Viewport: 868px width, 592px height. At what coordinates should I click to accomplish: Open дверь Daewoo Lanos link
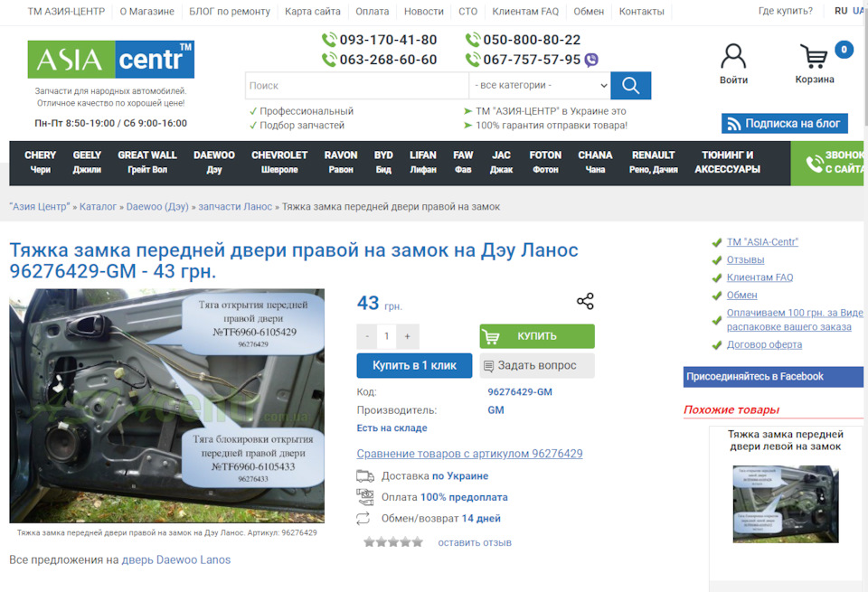pos(176,559)
